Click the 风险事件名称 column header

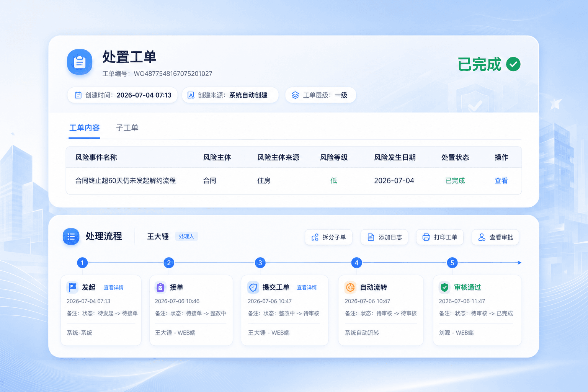(x=96, y=157)
